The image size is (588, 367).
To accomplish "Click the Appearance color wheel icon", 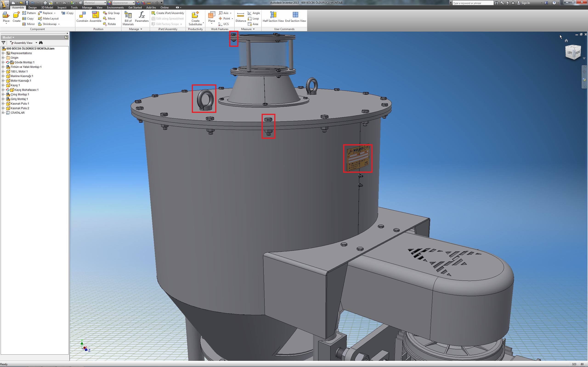I will 109,3.
